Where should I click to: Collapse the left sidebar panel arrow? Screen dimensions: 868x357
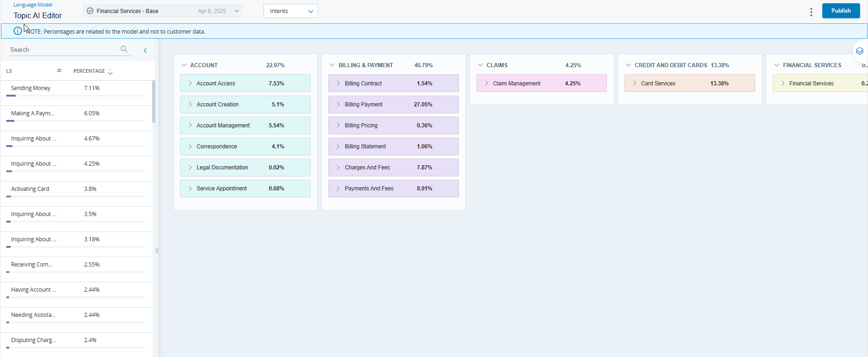[x=145, y=50]
